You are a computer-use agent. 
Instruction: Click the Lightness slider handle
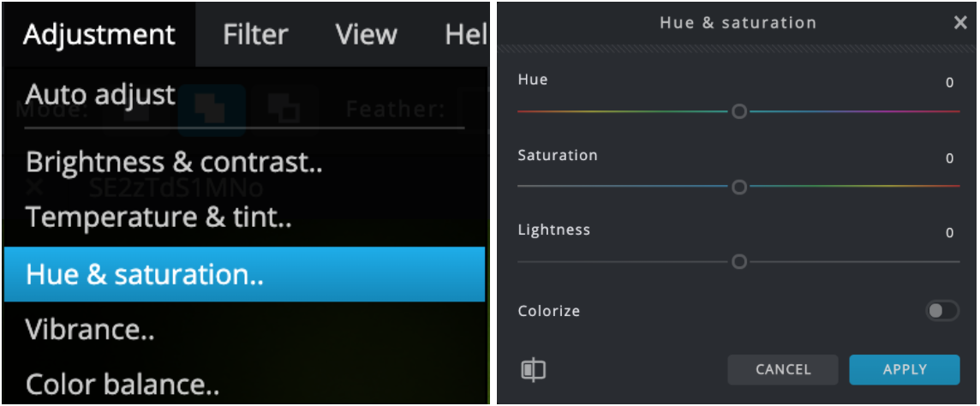739,262
